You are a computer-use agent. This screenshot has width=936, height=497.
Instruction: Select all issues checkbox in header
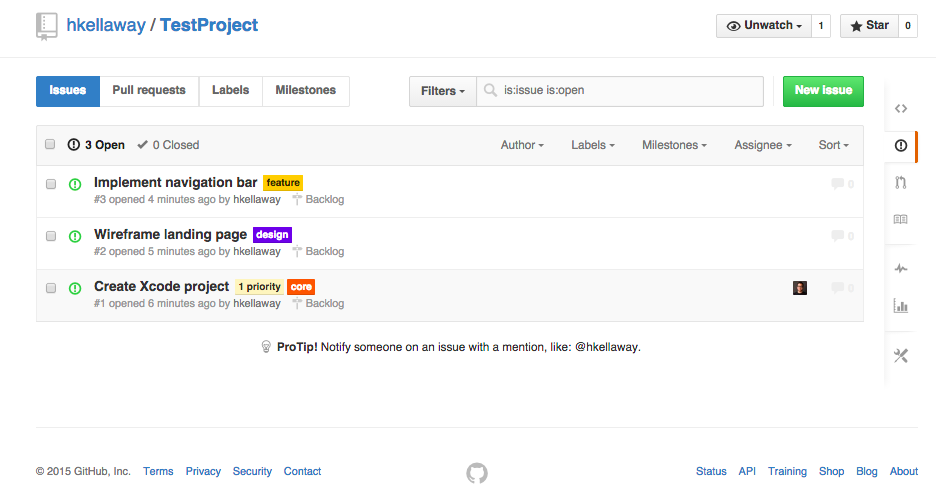(50, 144)
